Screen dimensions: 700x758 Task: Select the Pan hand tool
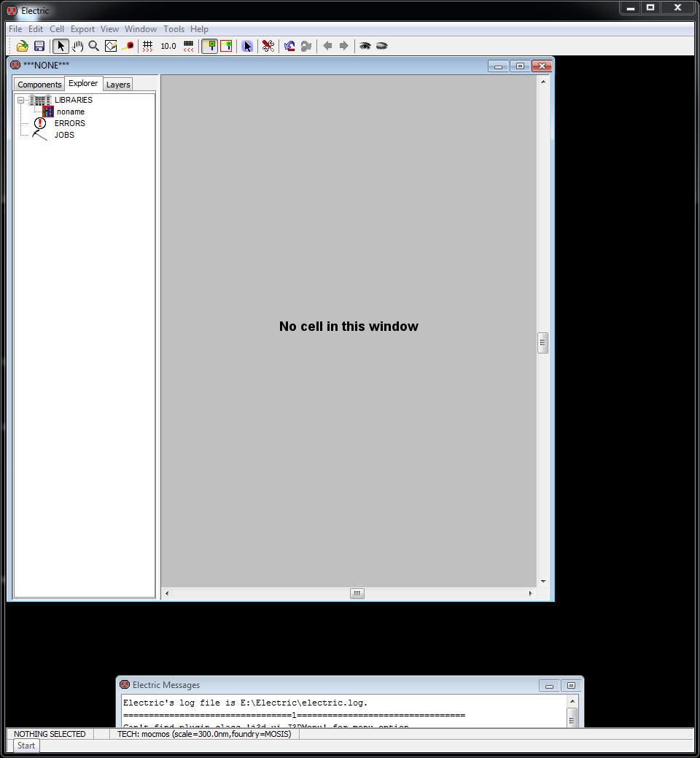pos(77,46)
